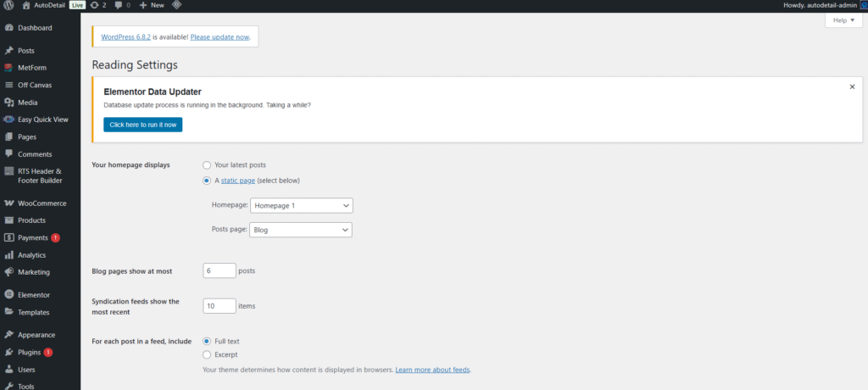Click the Products box icon
Screen dimensions: 868x390
(x=8, y=220)
